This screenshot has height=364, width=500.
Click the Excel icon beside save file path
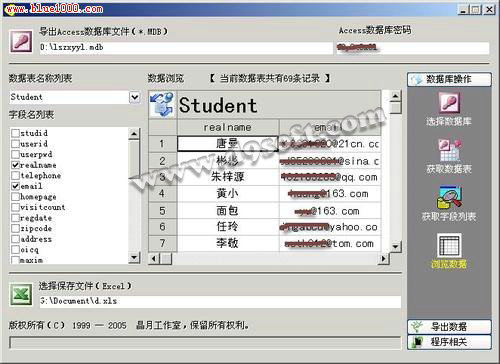pos(21,294)
